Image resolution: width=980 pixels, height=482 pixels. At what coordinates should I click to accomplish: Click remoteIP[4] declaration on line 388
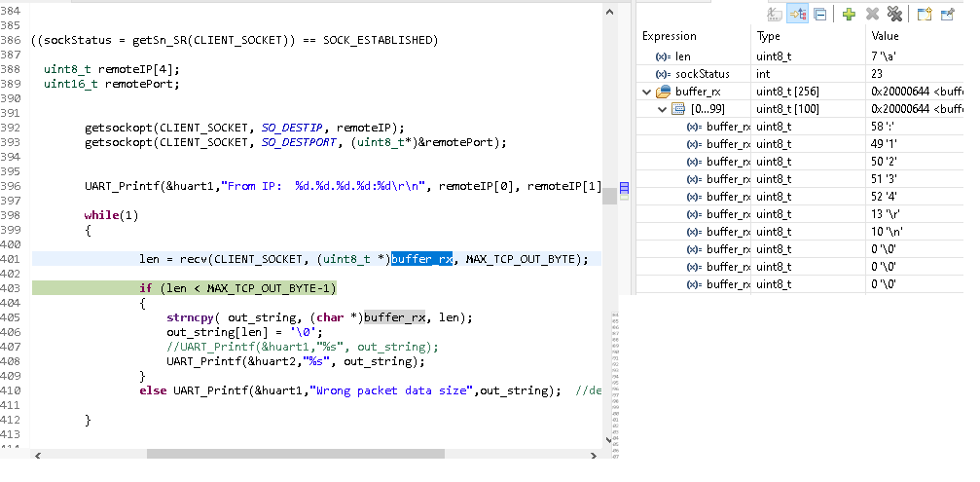pyautogui.click(x=139, y=69)
